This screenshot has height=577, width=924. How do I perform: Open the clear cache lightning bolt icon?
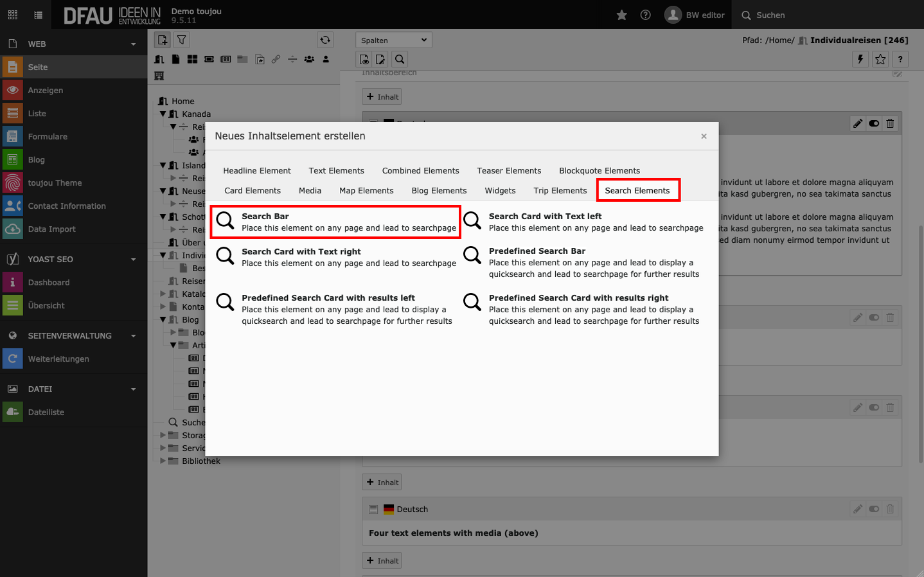(x=860, y=59)
